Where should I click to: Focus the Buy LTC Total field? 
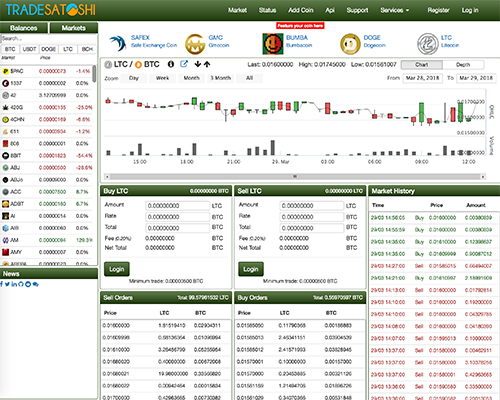178,228
